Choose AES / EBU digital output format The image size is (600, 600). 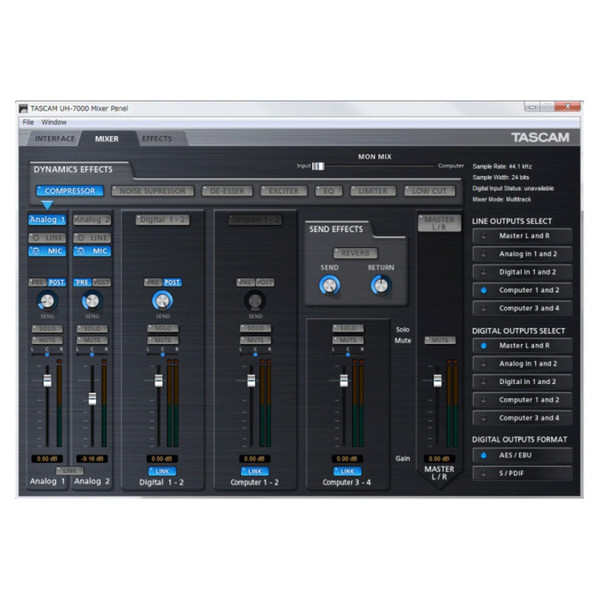[x=522, y=455]
